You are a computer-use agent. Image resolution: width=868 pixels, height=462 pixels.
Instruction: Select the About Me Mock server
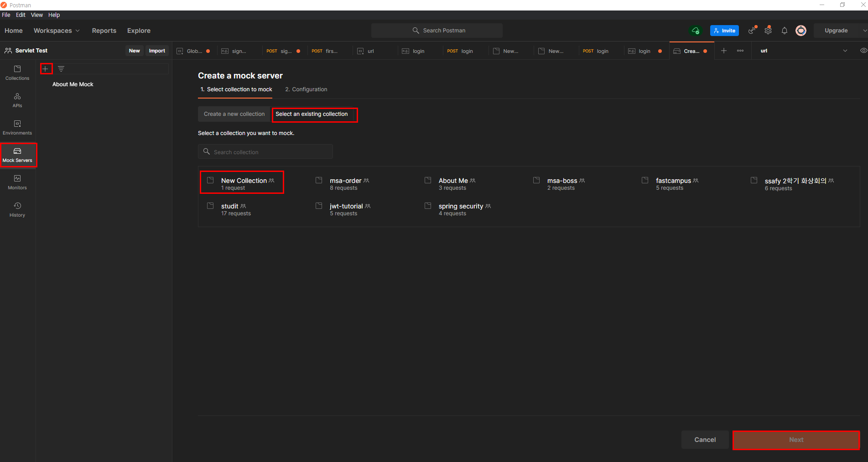tap(73, 84)
